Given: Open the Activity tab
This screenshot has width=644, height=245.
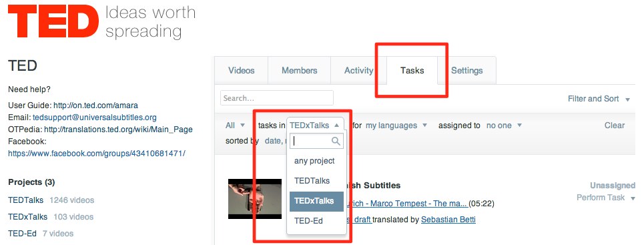Looking at the screenshot, I should [358, 70].
